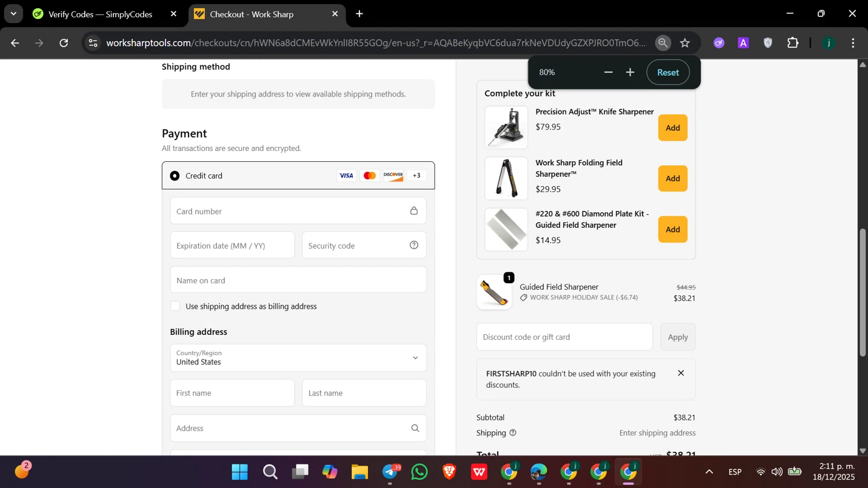The image size is (868, 488).
Task: Open Brave browser from taskbar
Action: click(x=449, y=472)
